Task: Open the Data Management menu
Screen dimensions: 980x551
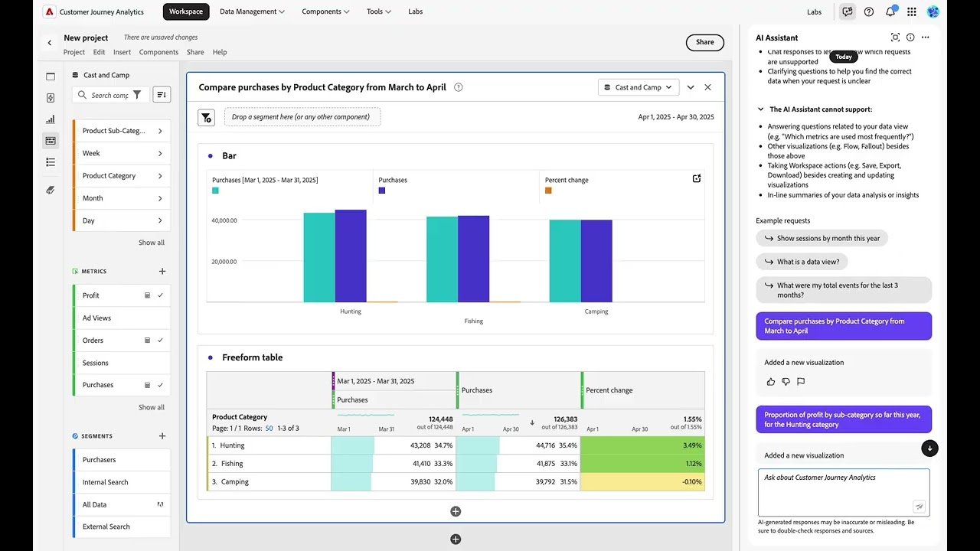Action: pos(252,11)
